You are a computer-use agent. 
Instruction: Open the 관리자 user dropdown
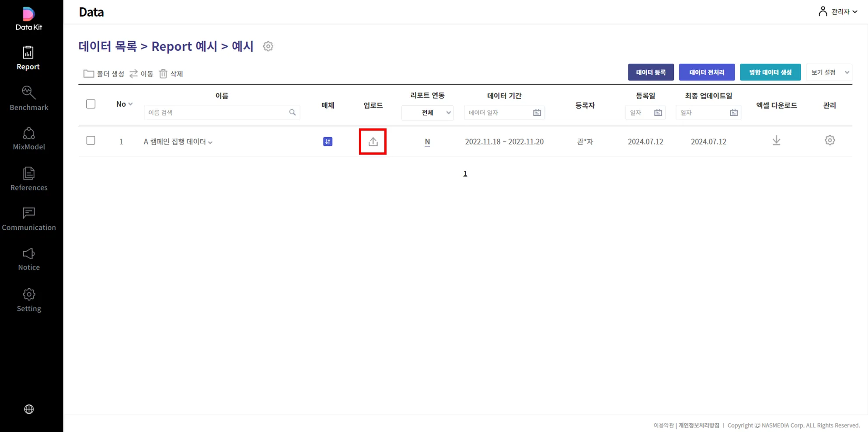click(838, 12)
